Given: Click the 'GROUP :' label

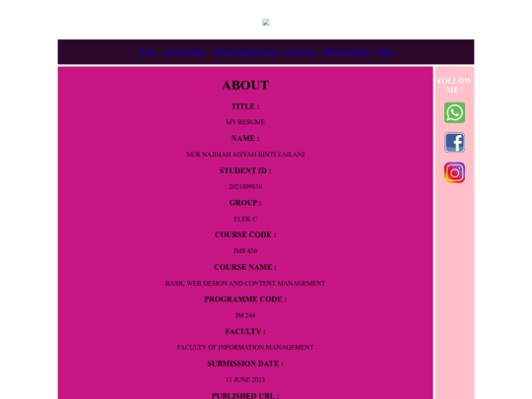Looking at the screenshot, I should pyautogui.click(x=245, y=203).
